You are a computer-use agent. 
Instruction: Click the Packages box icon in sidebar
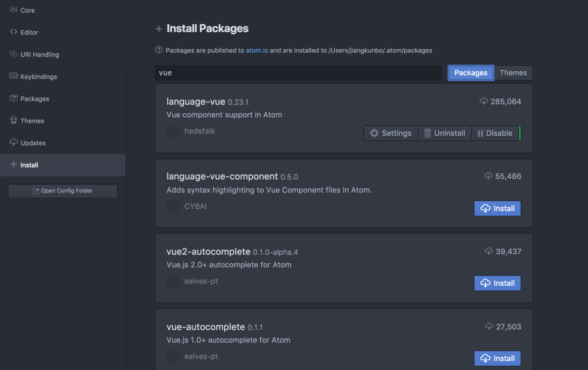click(13, 99)
